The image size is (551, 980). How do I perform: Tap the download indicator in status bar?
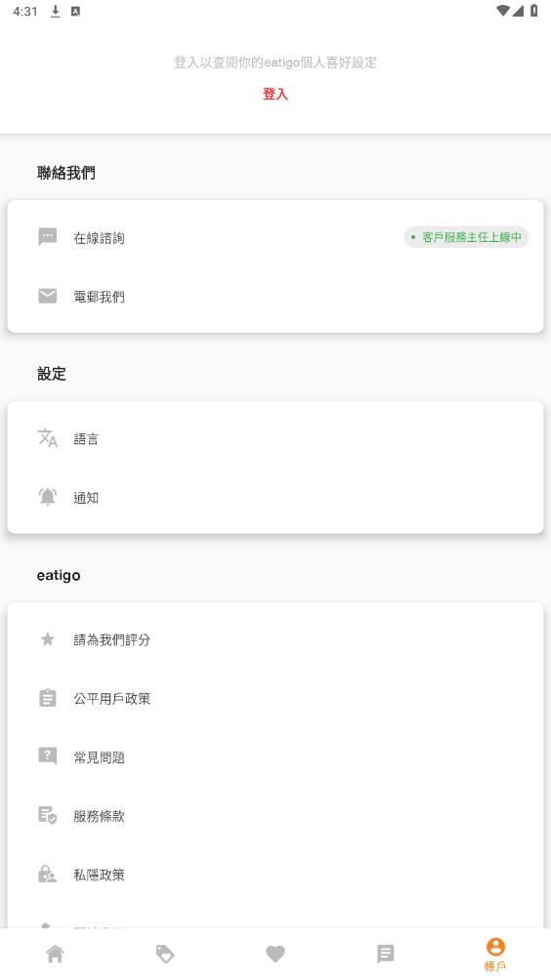point(55,12)
